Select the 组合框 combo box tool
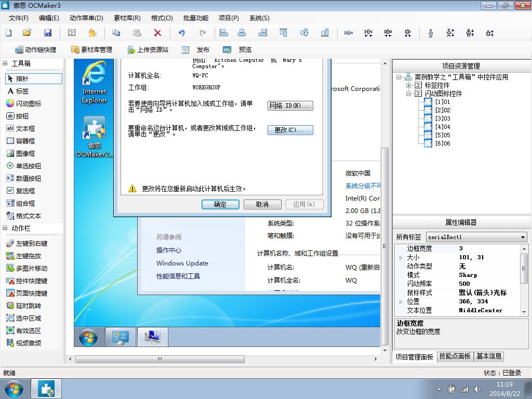 pyautogui.click(x=21, y=203)
